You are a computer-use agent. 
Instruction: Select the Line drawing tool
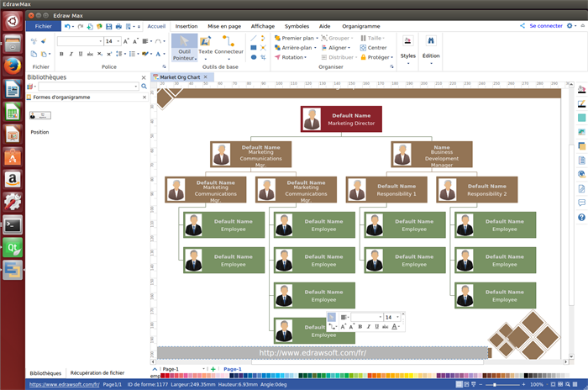click(254, 39)
